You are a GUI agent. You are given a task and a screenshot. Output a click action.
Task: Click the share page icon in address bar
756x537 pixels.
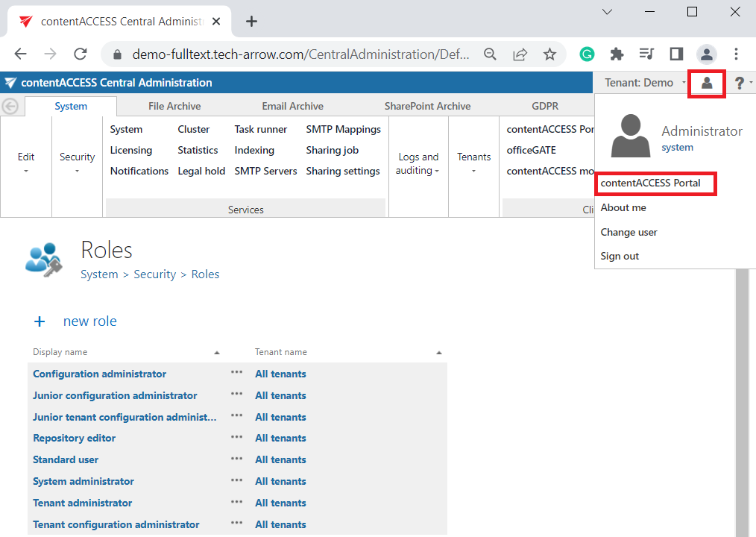520,54
